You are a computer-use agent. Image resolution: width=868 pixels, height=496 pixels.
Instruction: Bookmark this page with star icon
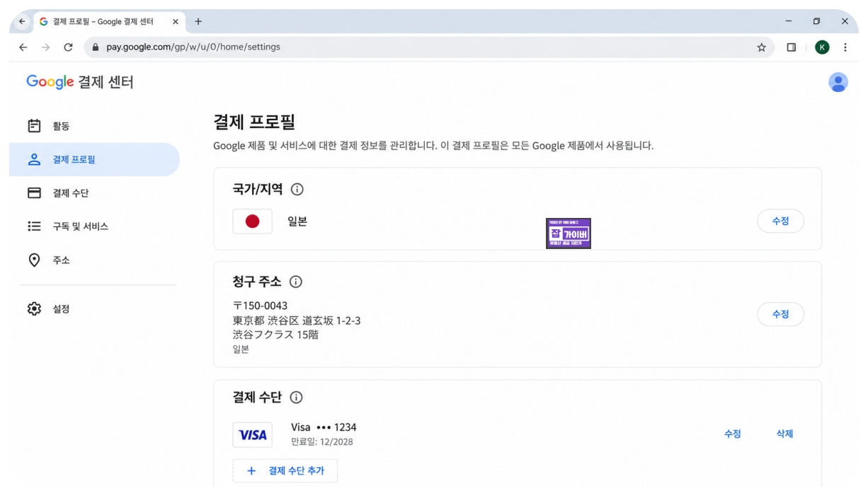(x=762, y=47)
